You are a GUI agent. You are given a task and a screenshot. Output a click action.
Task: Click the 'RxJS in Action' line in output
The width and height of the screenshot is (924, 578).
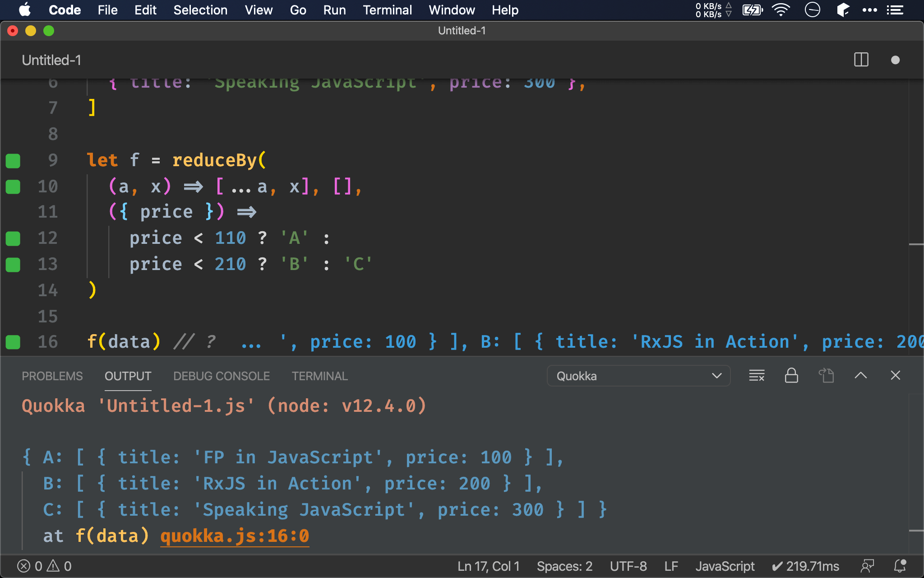[292, 484]
